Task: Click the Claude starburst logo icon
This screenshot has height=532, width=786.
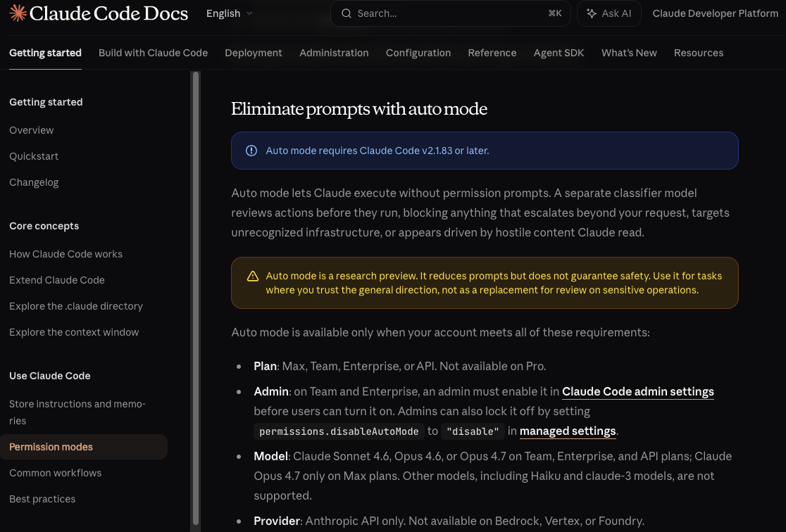Action: 18,13
